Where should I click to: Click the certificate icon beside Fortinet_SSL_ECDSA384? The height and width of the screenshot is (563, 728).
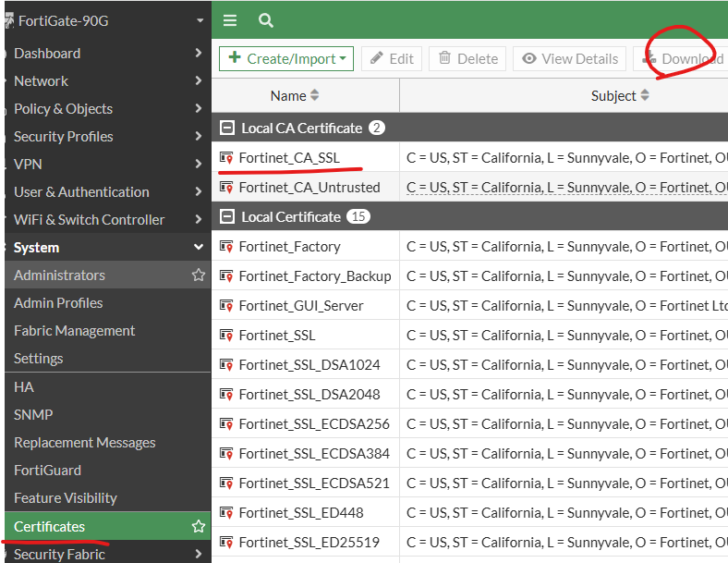coord(226,453)
